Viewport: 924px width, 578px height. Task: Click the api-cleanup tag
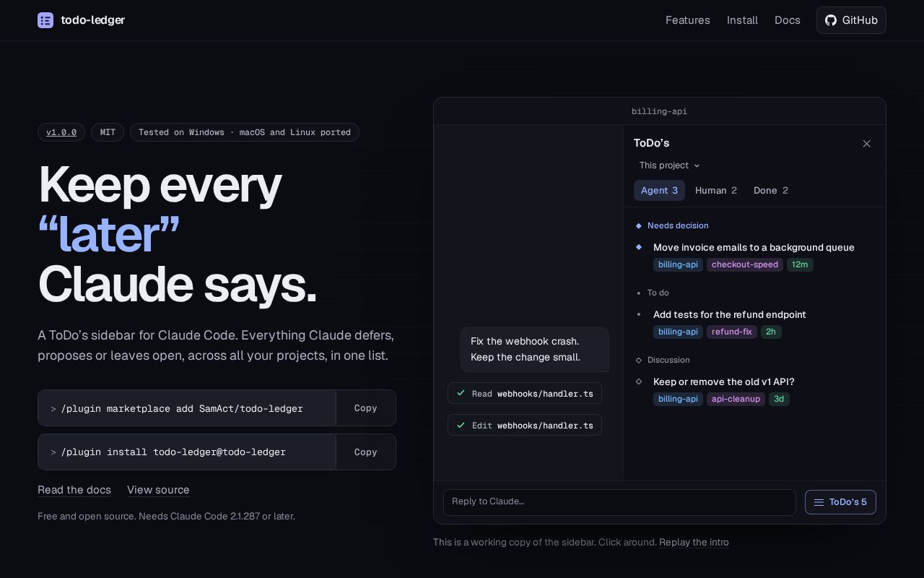point(736,399)
